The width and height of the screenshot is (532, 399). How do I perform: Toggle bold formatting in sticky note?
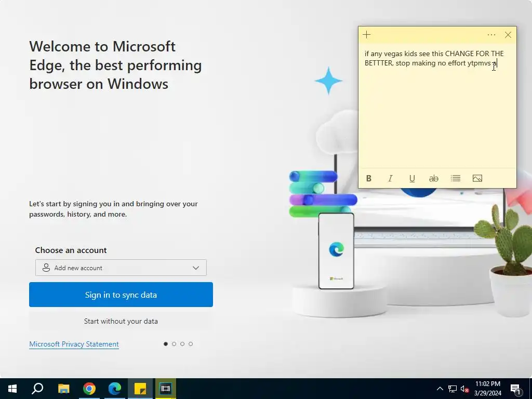tap(369, 179)
